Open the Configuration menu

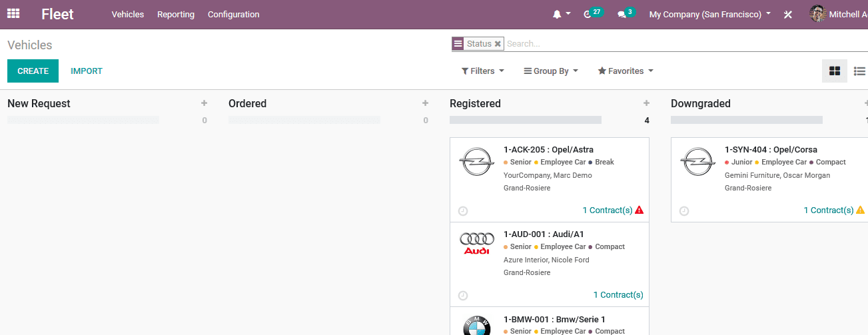234,14
